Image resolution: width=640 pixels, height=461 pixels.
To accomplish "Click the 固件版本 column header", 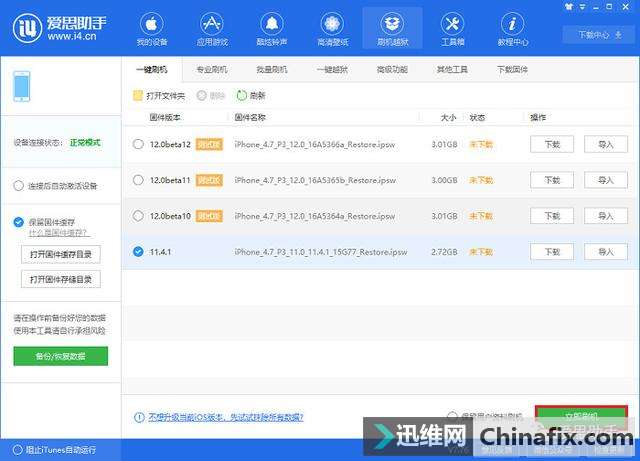I will 165,118.
